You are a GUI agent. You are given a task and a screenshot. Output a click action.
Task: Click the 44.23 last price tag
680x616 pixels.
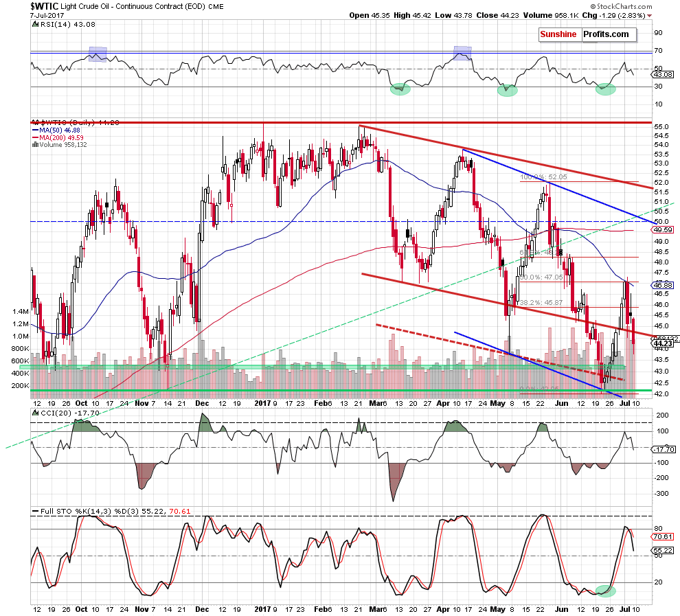pos(663,344)
